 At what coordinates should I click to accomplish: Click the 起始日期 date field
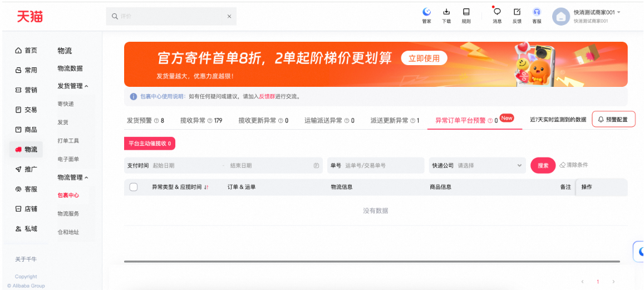[x=185, y=165]
